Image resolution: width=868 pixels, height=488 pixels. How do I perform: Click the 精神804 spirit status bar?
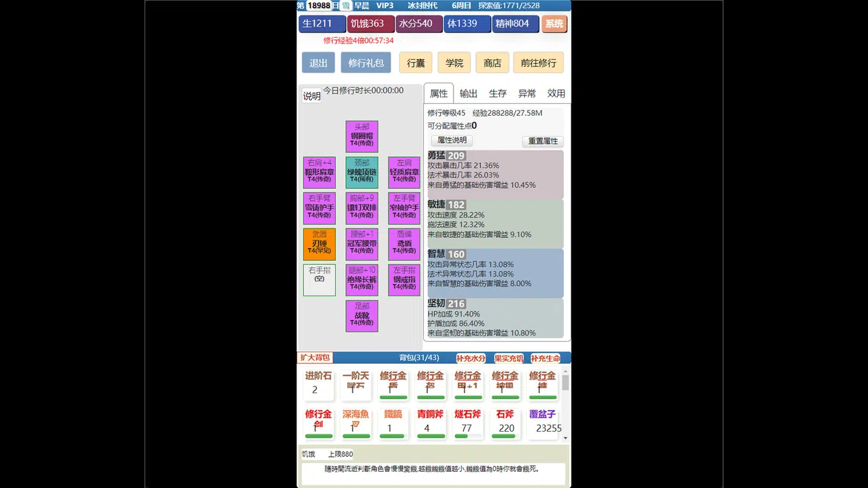[515, 24]
